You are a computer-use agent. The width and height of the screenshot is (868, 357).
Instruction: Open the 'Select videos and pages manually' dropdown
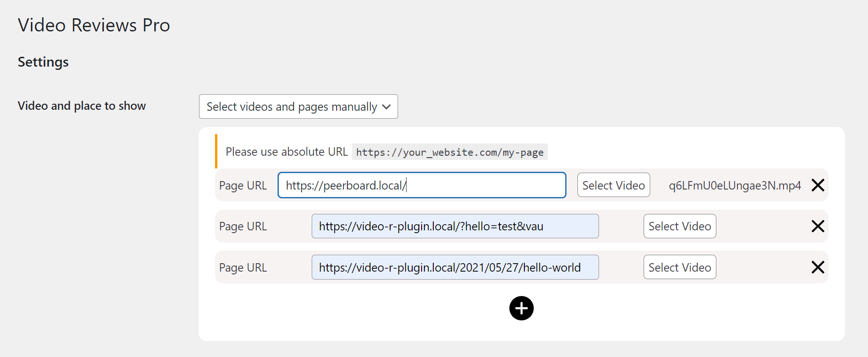[x=298, y=106]
